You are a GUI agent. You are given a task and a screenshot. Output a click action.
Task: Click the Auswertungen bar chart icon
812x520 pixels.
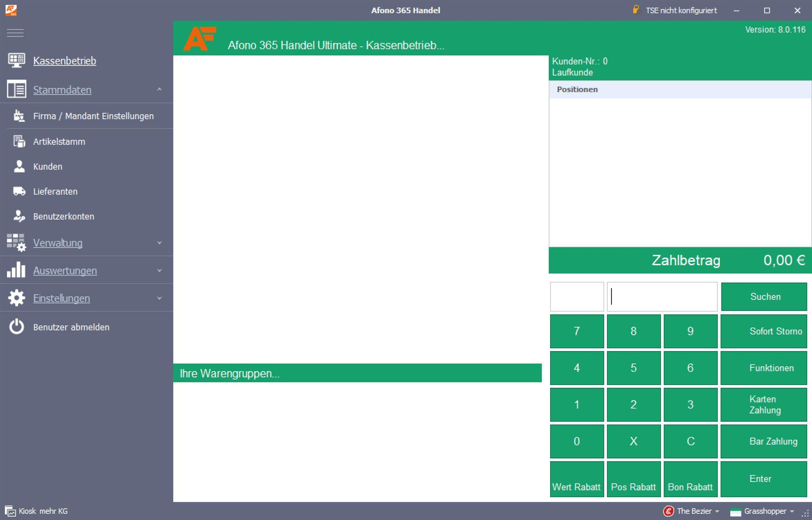[16, 270]
